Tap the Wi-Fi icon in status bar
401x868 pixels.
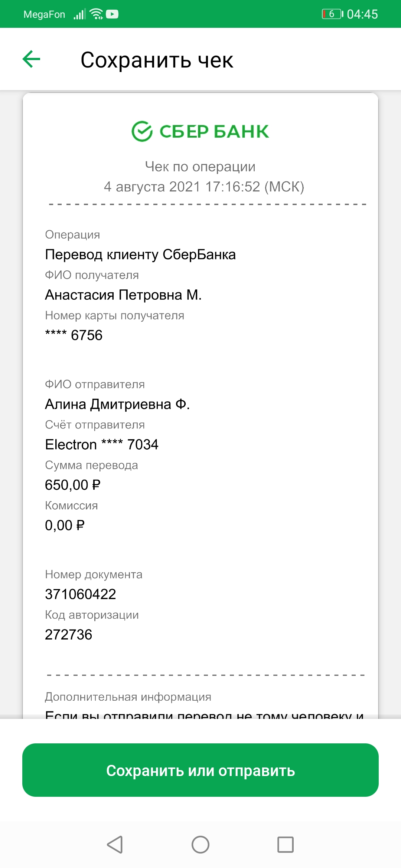pyautogui.click(x=97, y=14)
